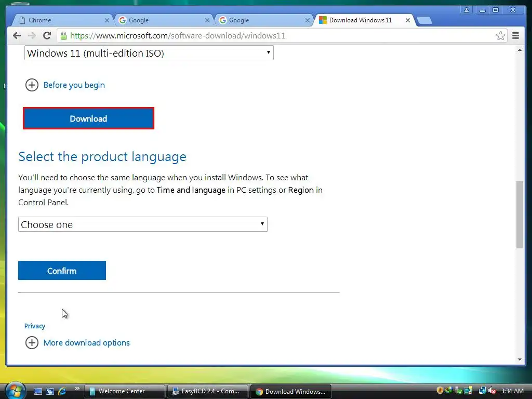Click the bold Time and language text

pos(191,190)
